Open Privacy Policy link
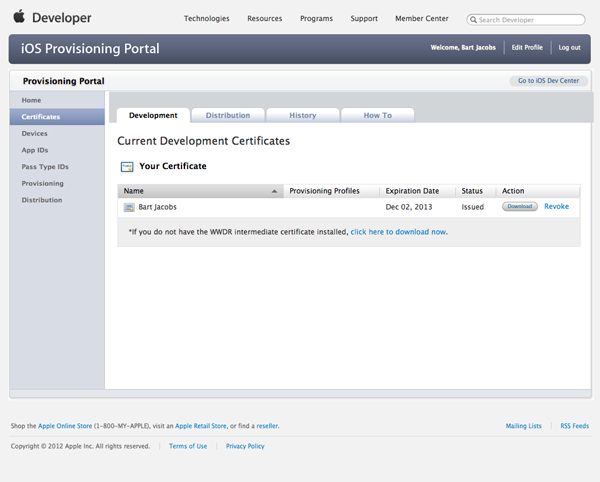The width and height of the screenshot is (600, 482). 245,446
